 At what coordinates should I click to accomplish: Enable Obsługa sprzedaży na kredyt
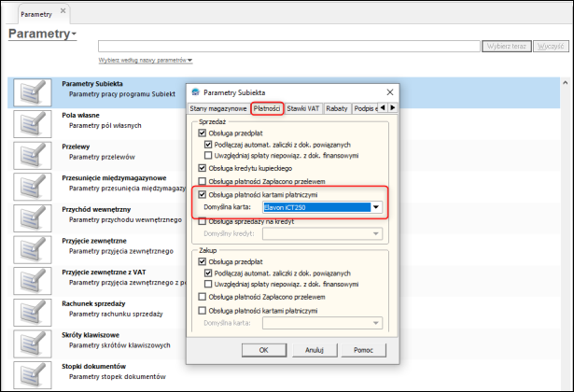click(x=203, y=221)
